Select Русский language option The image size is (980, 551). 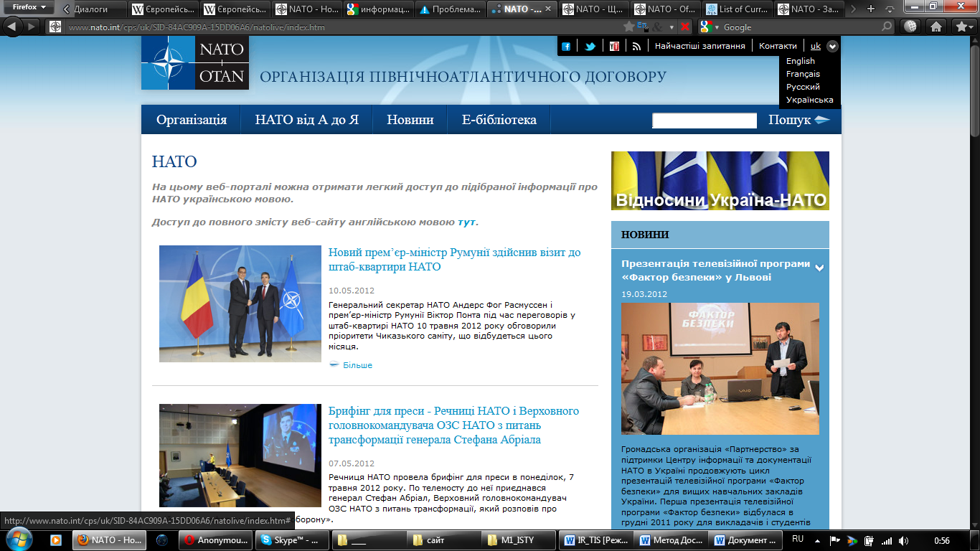(803, 87)
